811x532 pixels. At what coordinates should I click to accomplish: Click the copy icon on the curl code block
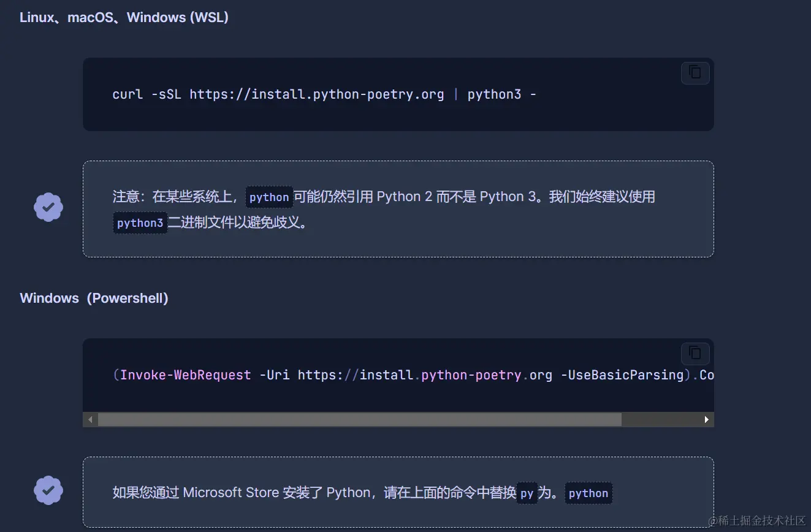pyautogui.click(x=695, y=72)
